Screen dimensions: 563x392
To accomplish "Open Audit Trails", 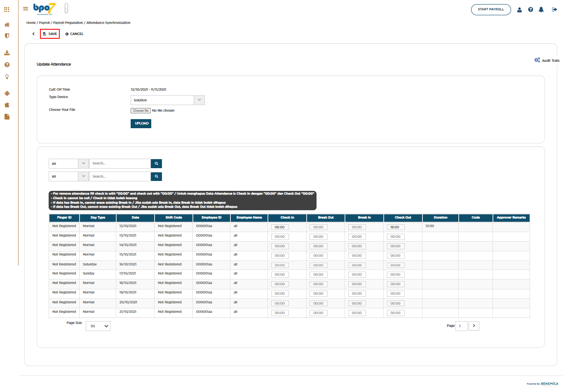I will 547,60.
